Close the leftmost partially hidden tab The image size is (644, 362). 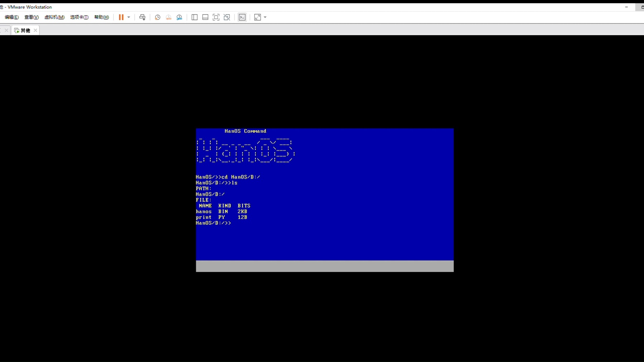pos(6,30)
